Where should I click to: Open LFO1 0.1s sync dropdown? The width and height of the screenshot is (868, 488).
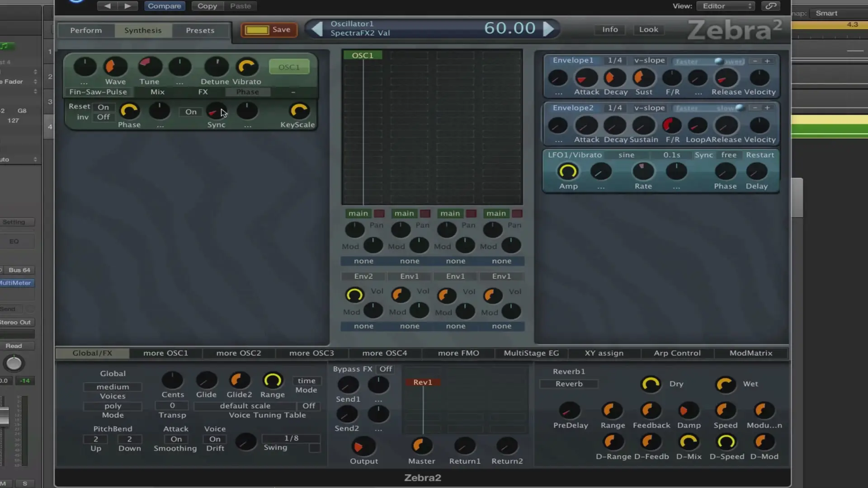[672, 155]
